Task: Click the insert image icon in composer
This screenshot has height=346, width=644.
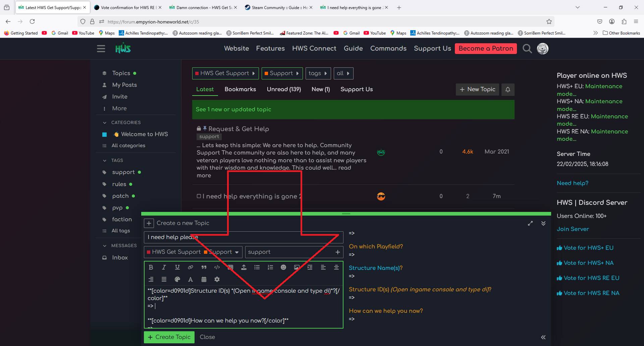Action: coord(297,267)
